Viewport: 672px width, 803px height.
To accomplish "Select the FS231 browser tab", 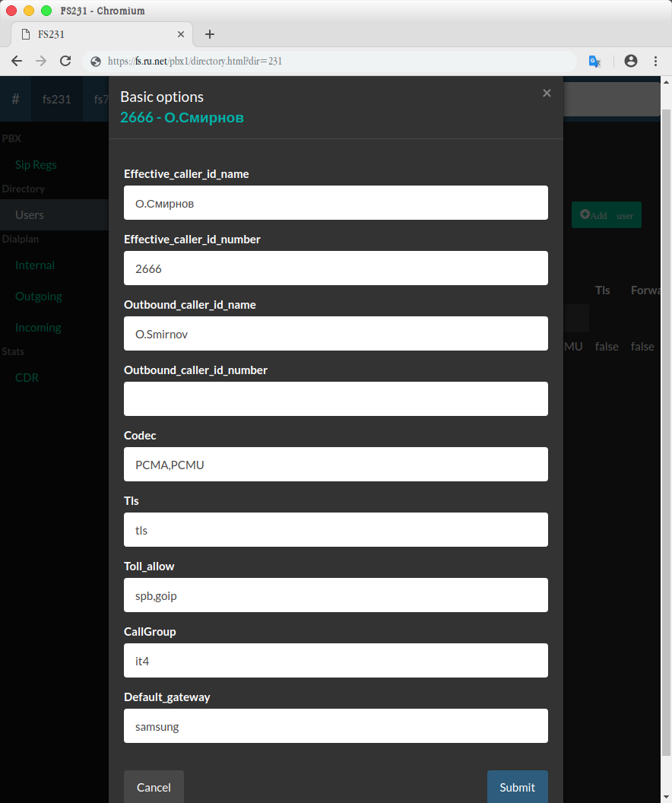I will tap(102, 34).
